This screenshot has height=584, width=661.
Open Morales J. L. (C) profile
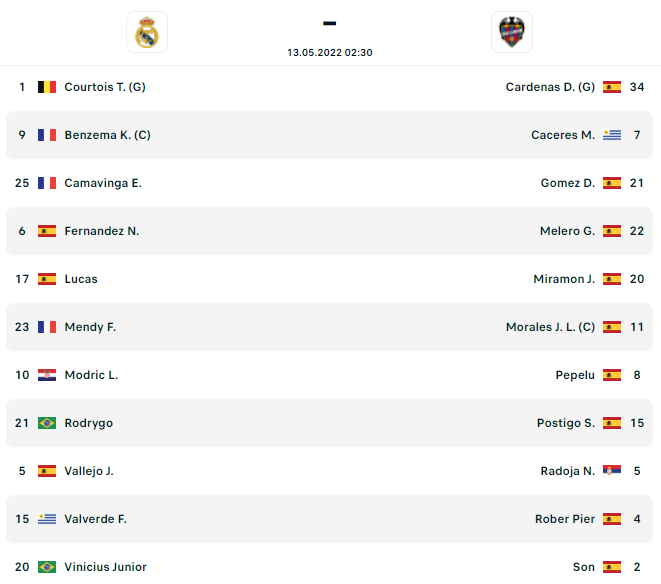click(550, 327)
